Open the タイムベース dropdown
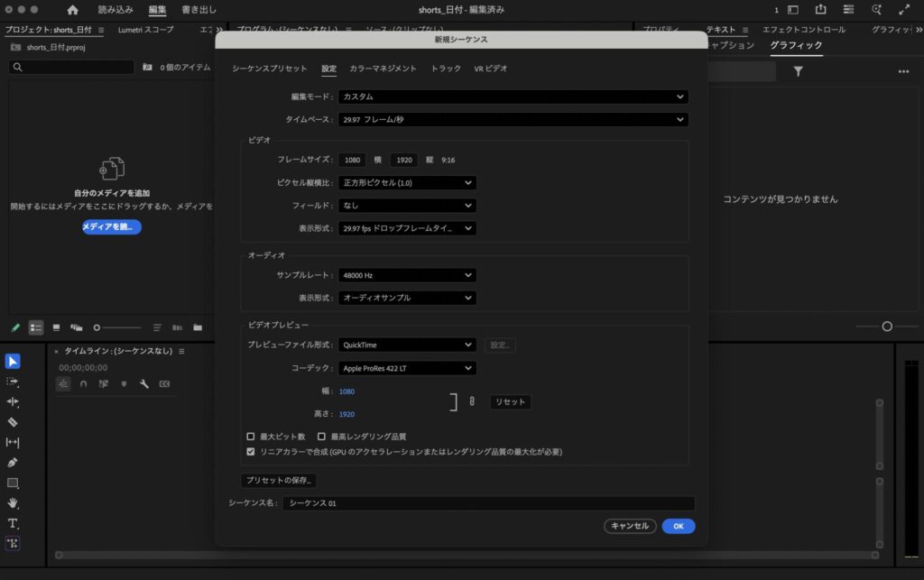This screenshot has width=924, height=580. [513, 119]
